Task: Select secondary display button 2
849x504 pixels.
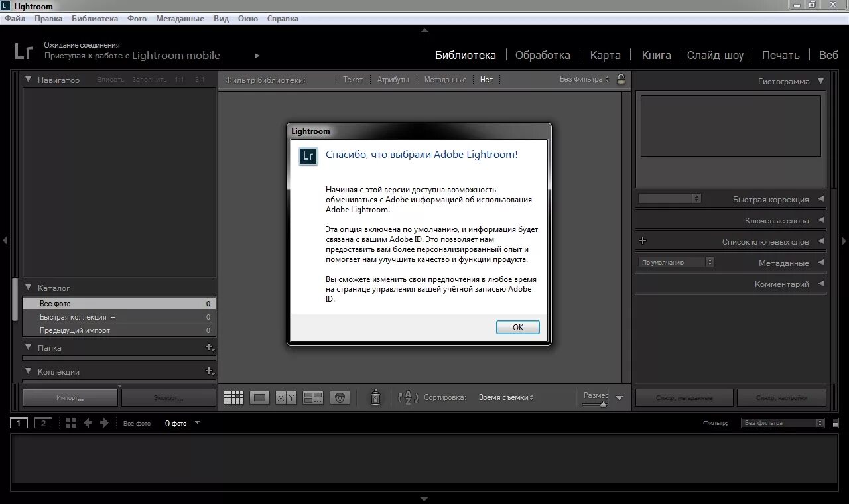Action: tap(43, 423)
